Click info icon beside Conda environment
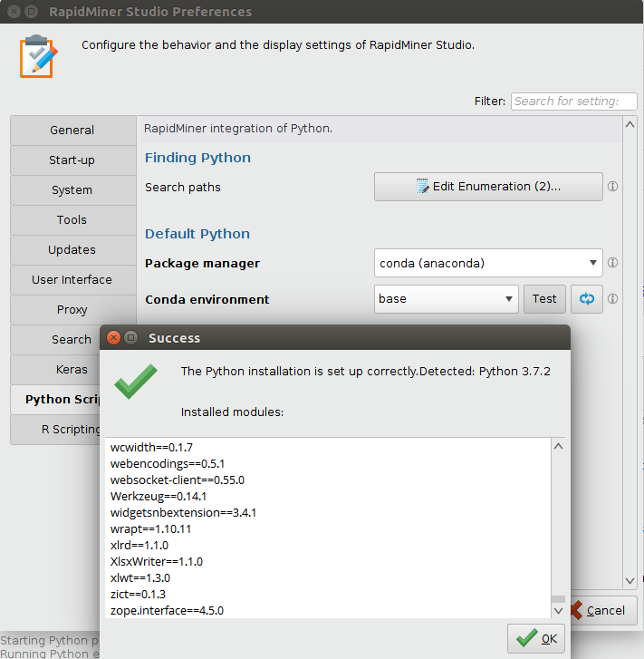Screen dimensions: 644x659 612,299
